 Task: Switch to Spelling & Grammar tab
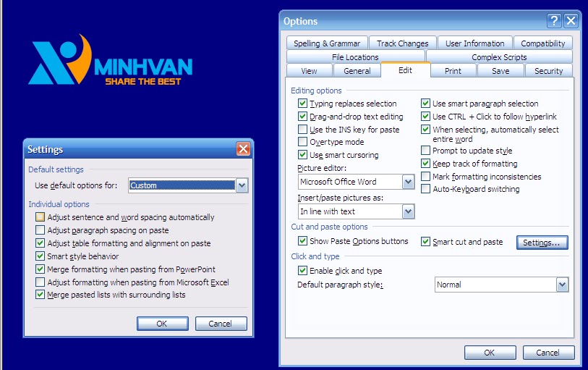coord(327,43)
